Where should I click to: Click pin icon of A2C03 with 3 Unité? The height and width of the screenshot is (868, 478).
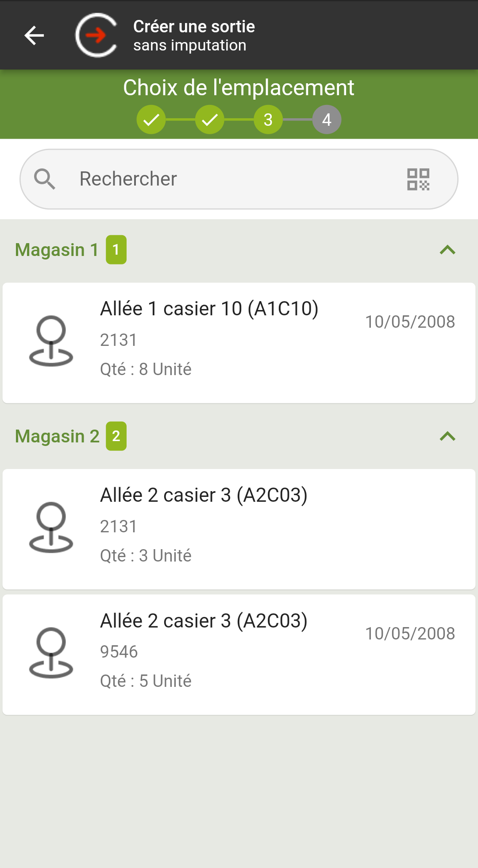pyautogui.click(x=51, y=527)
